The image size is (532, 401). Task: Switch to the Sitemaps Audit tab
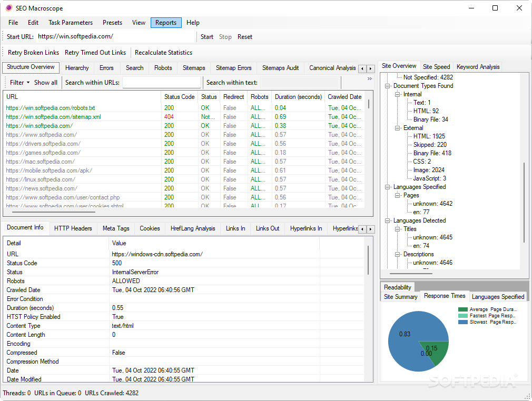tap(281, 68)
